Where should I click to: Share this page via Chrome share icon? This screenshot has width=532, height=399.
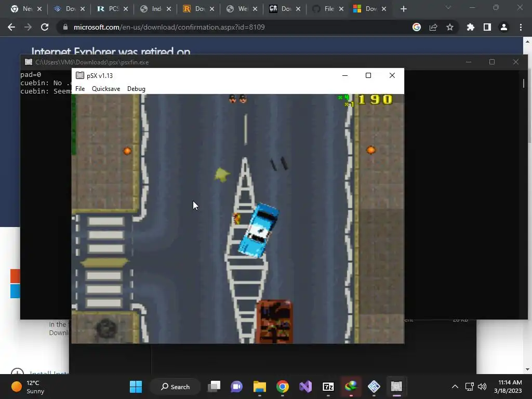point(433,27)
